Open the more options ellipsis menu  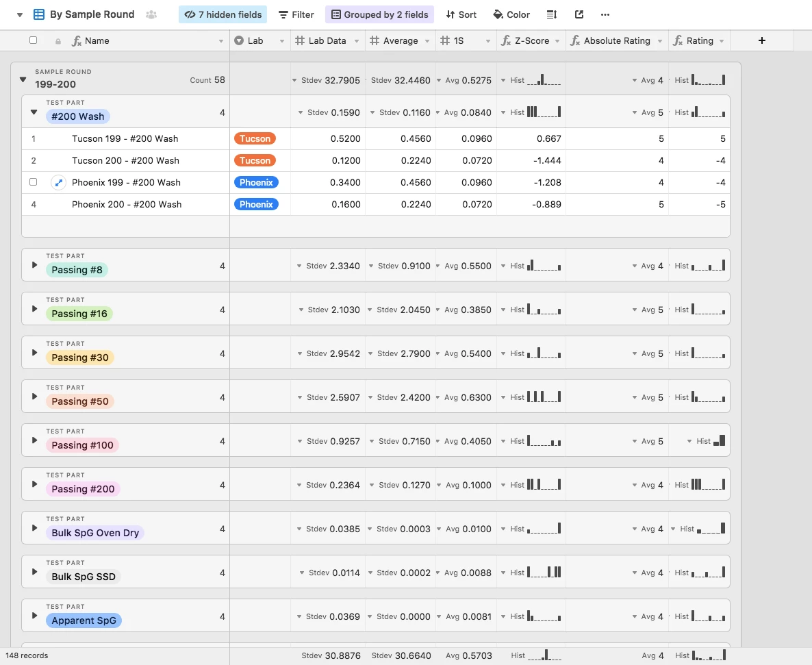[x=605, y=14]
